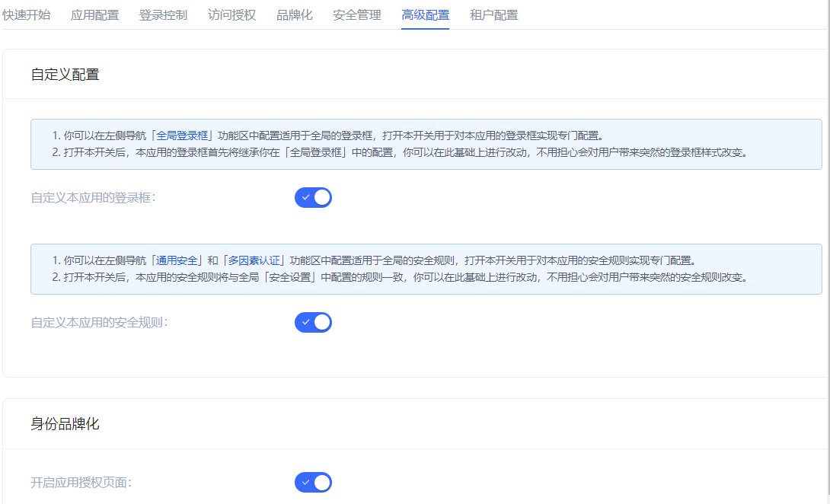Open the 租户配置 tab
Viewport: 830px width, 504px height.
click(x=493, y=14)
